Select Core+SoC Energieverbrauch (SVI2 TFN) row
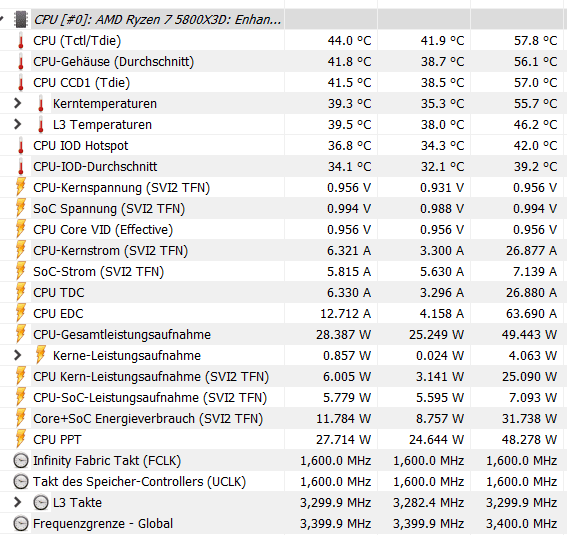This screenshot has width=567, height=535. pyautogui.click(x=284, y=418)
